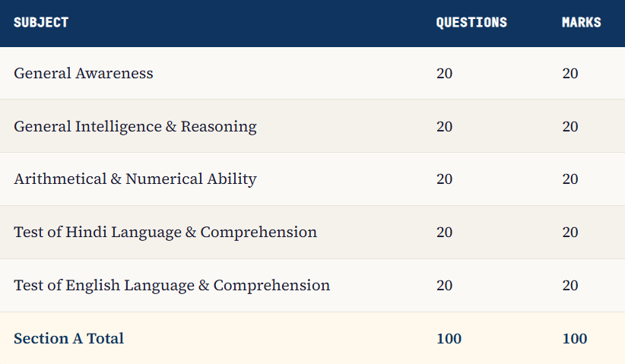The height and width of the screenshot is (364, 625).
Task: Click the Hindi Language row marks value
Action: tap(570, 232)
